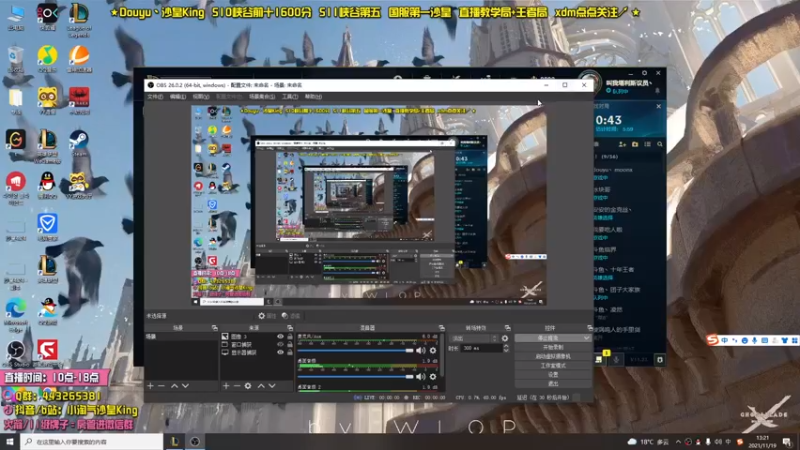The width and height of the screenshot is (800, 450).
Task: Adjust the desktop audio volume slider
Action: 356,377
